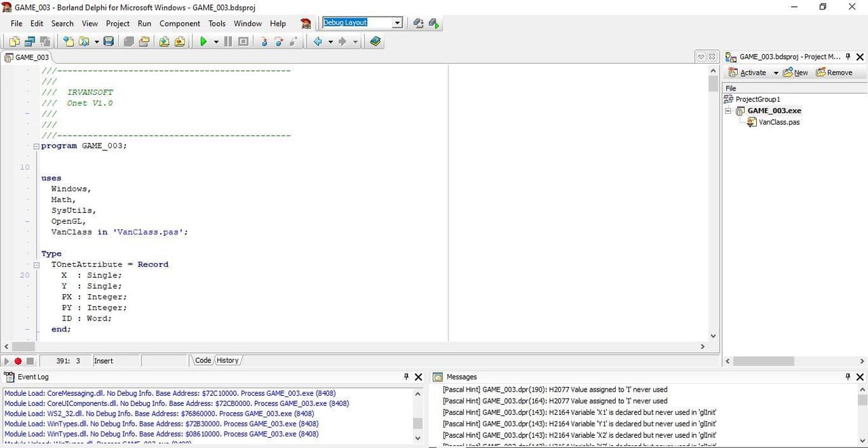868x448 pixels.
Task: Click the View Unit toolbar icon
Action: click(14, 41)
